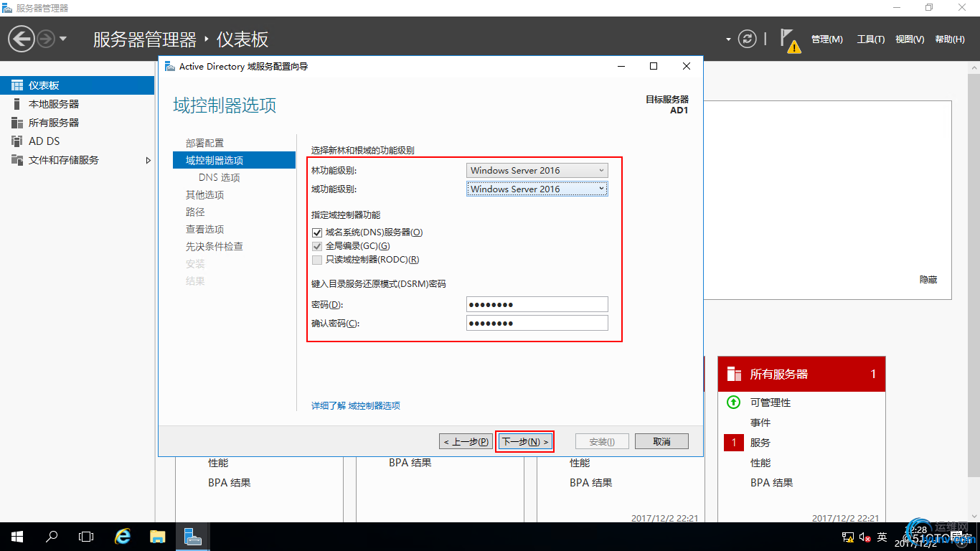
Task: Click the 文件和存储服务 sidebar icon
Action: click(17, 160)
